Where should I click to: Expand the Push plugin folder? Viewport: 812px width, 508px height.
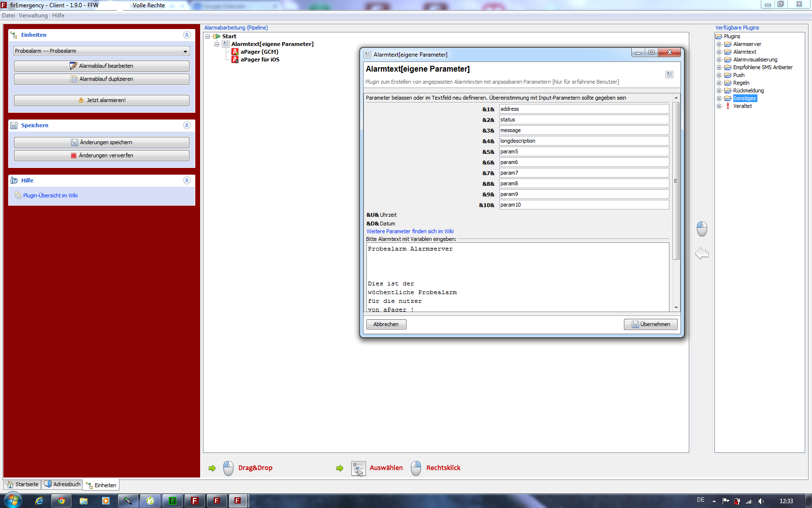coord(719,75)
